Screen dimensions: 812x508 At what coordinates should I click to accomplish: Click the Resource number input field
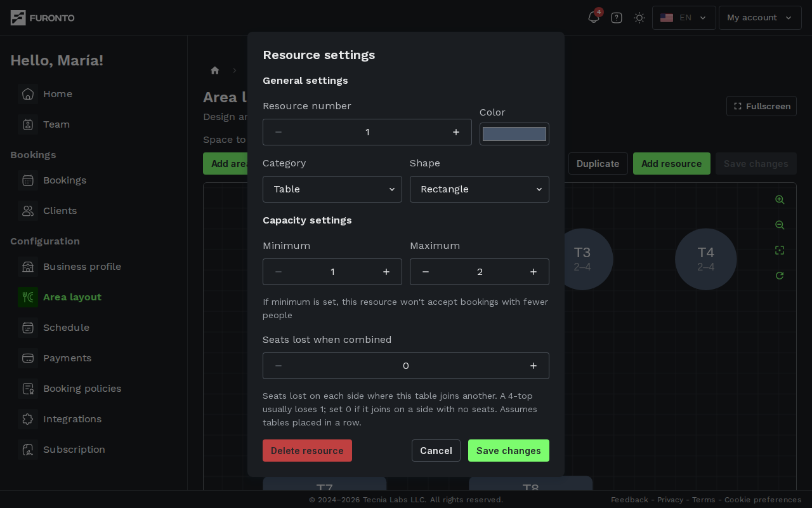(367, 132)
